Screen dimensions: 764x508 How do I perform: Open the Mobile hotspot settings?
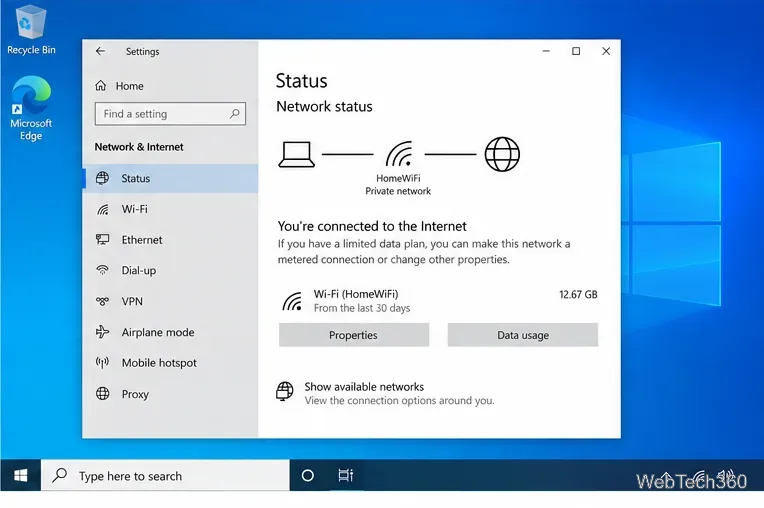171,363
